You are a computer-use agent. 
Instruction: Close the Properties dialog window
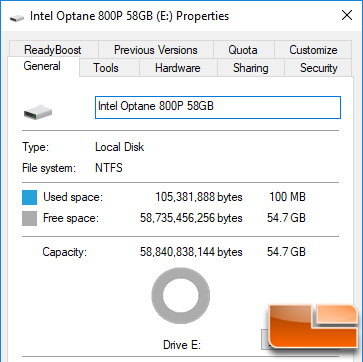tap(347, 16)
